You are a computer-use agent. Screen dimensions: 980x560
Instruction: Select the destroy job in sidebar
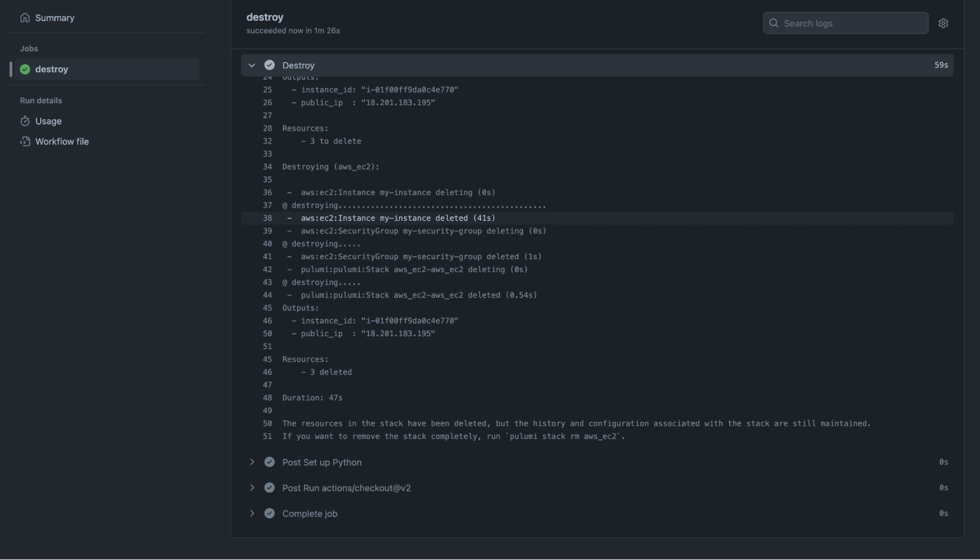[x=107, y=69]
